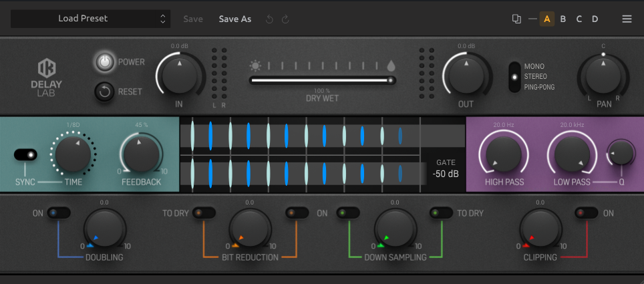Click the CLIPPING knob
Screen dimensions: 644x284
point(540,229)
